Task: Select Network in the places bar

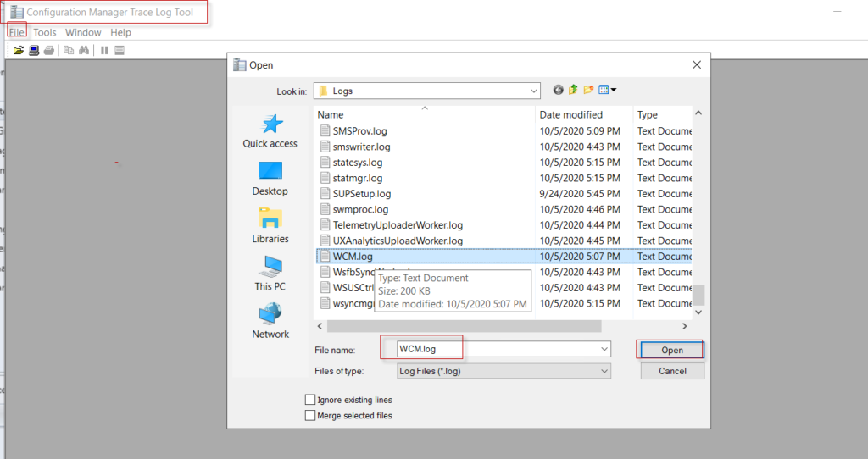Action: (x=270, y=321)
